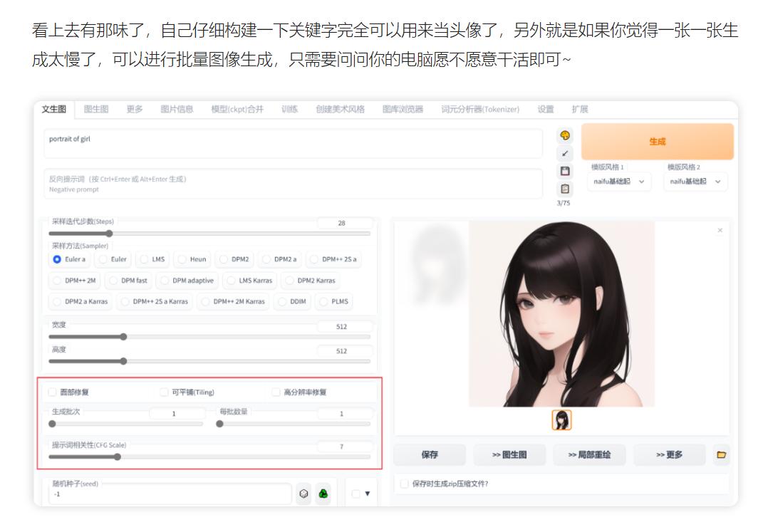The image size is (768, 532).
Task: Enable the 面部修复 checkbox
Action: (53, 392)
